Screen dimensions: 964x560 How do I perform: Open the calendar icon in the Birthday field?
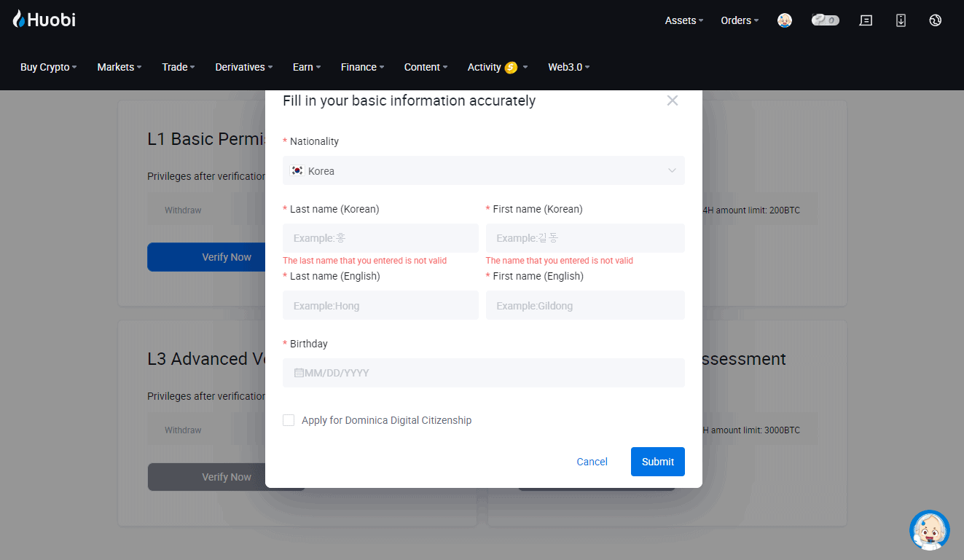point(298,372)
